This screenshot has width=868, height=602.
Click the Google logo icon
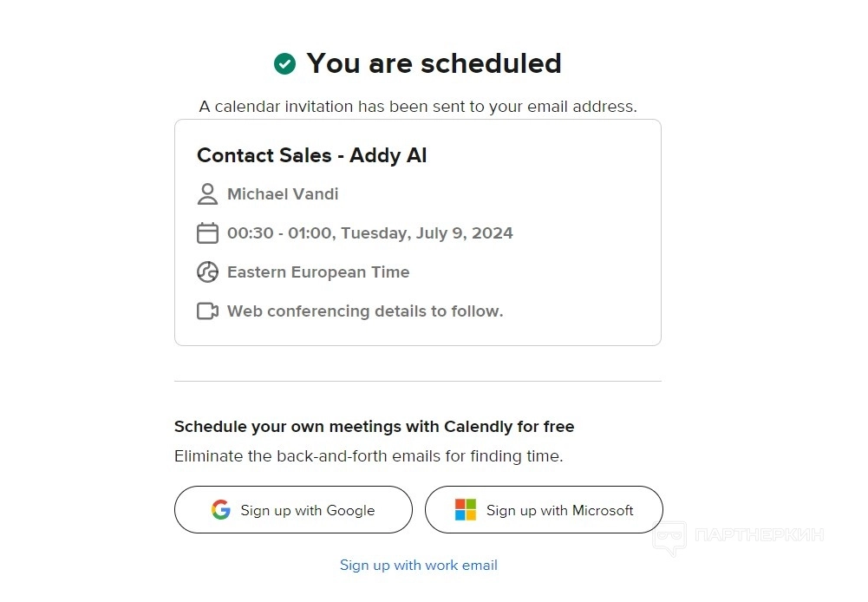(x=221, y=510)
